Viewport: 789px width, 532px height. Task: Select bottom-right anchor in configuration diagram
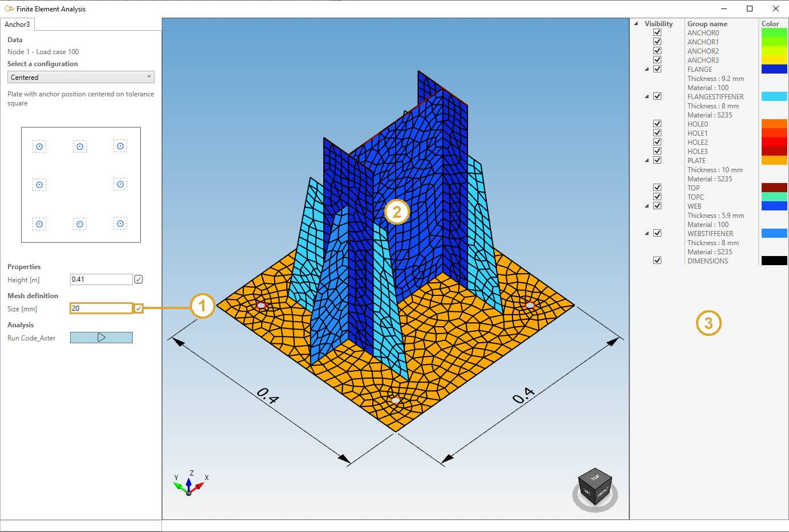[x=120, y=224]
